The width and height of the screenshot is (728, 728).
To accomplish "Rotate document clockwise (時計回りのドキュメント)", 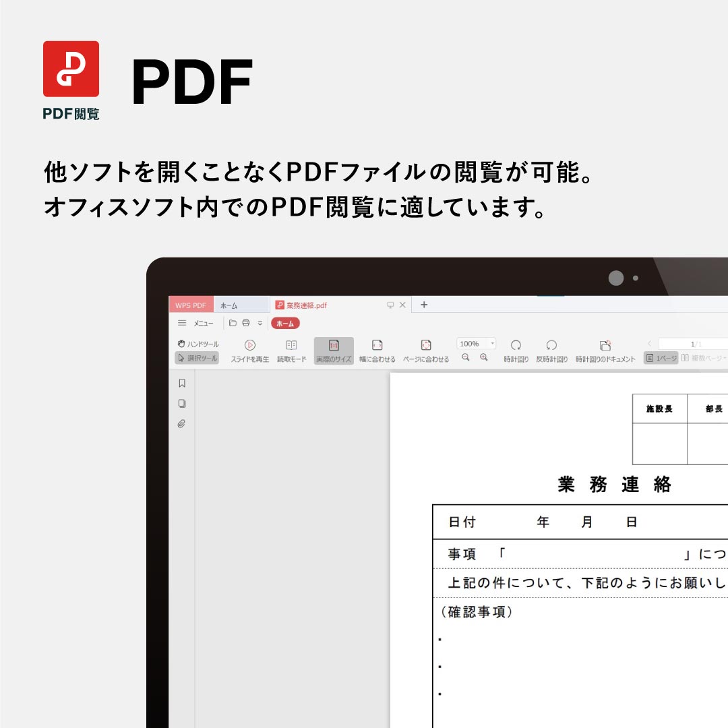I will pyautogui.click(x=605, y=351).
